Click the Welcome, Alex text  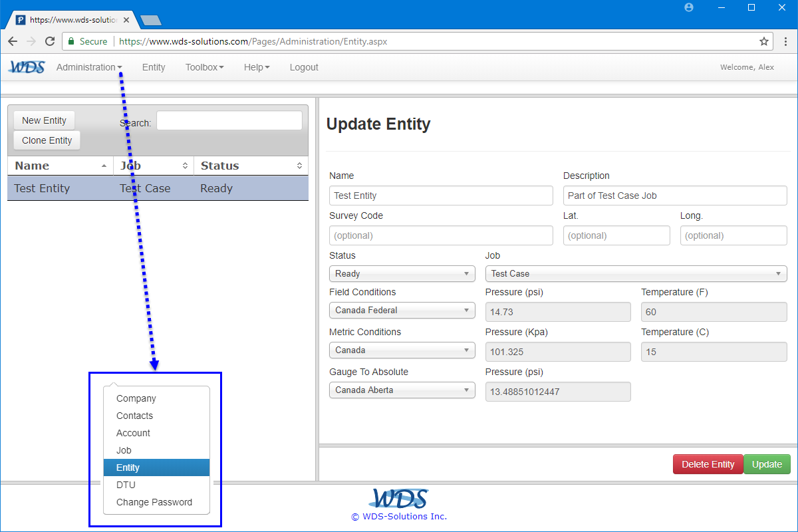click(747, 67)
